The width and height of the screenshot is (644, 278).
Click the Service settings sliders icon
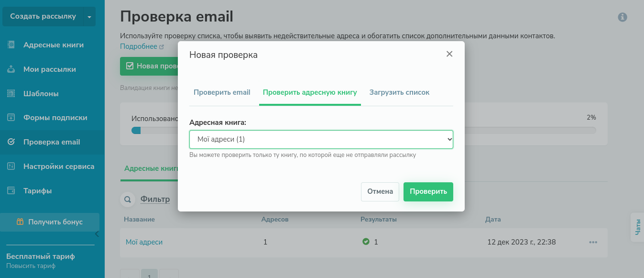click(11, 167)
